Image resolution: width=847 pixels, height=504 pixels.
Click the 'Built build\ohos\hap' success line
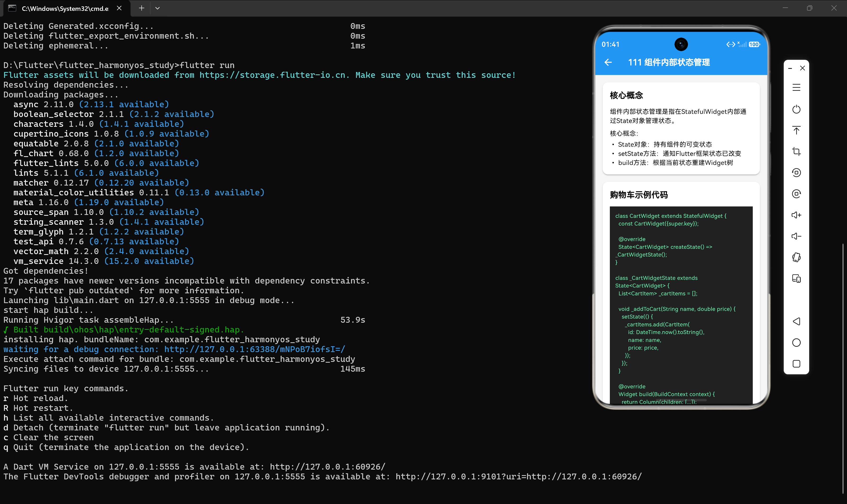124,330
